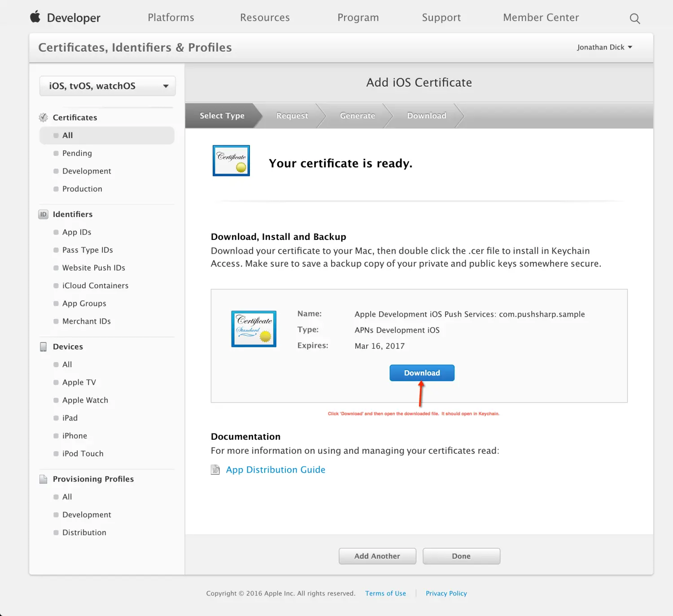Open the Platforms menu
673x616 pixels.
coord(171,17)
